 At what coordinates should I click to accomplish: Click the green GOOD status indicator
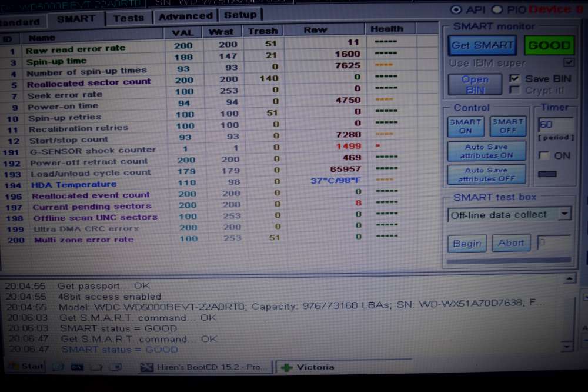(549, 45)
